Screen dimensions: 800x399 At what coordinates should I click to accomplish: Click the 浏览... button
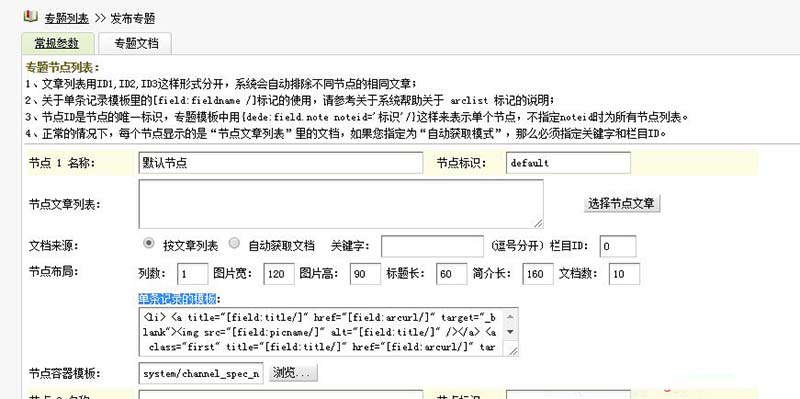(293, 373)
